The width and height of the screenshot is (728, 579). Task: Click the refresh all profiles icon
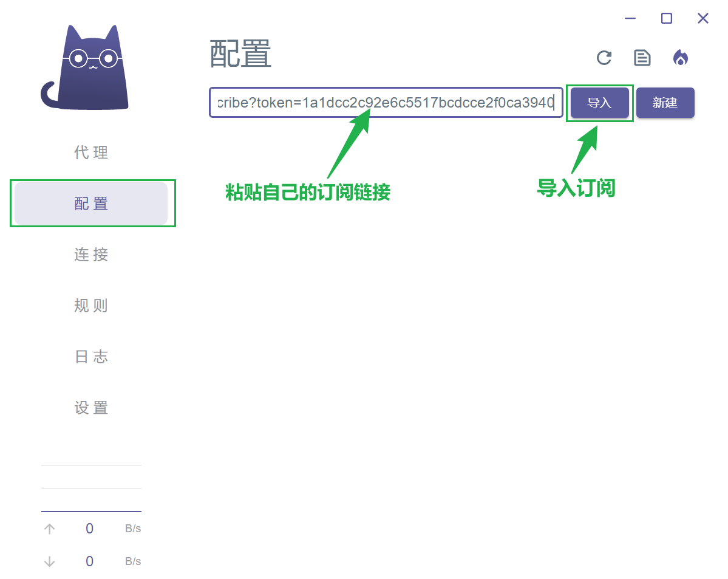[x=604, y=58]
